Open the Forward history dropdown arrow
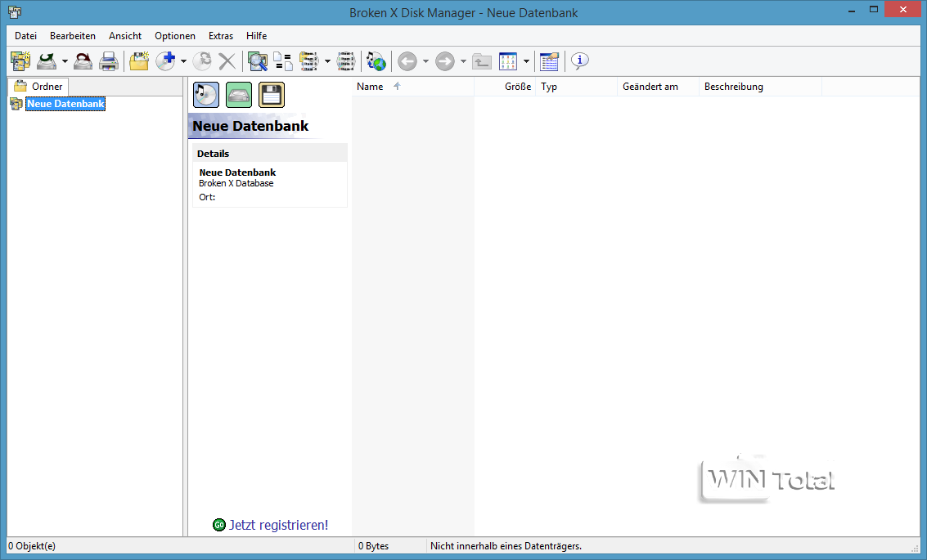927x560 pixels. [x=463, y=60]
